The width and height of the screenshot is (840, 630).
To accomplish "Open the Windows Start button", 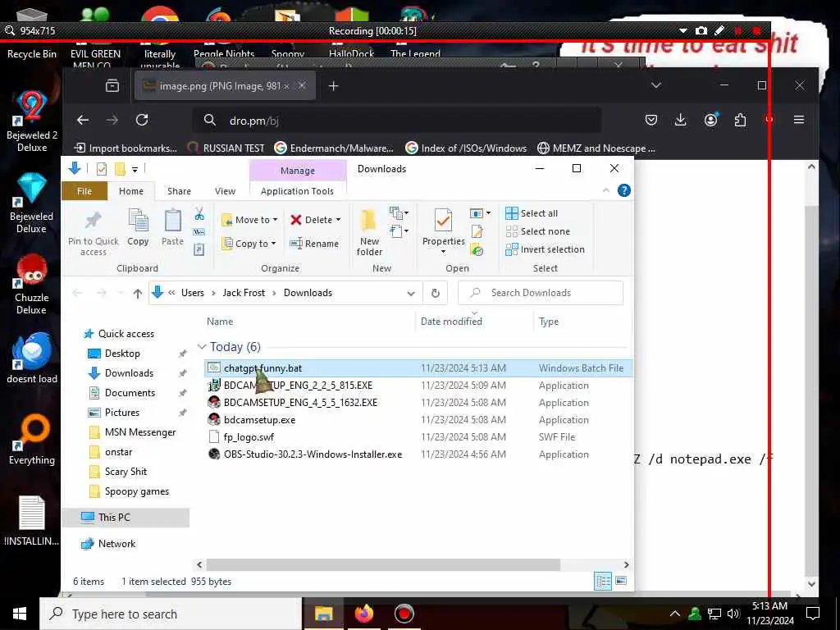I will point(20,614).
